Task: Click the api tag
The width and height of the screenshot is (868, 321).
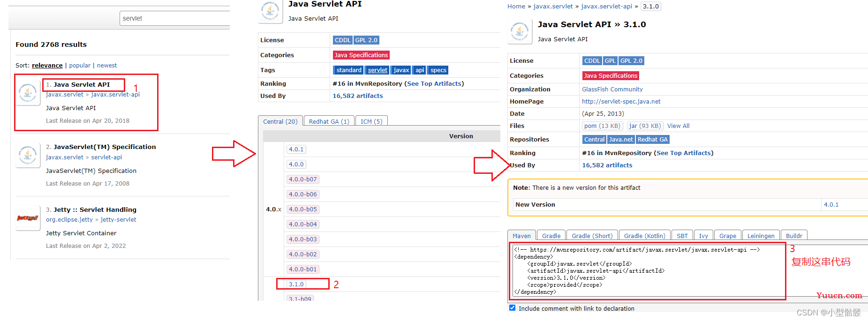Action: [x=420, y=70]
